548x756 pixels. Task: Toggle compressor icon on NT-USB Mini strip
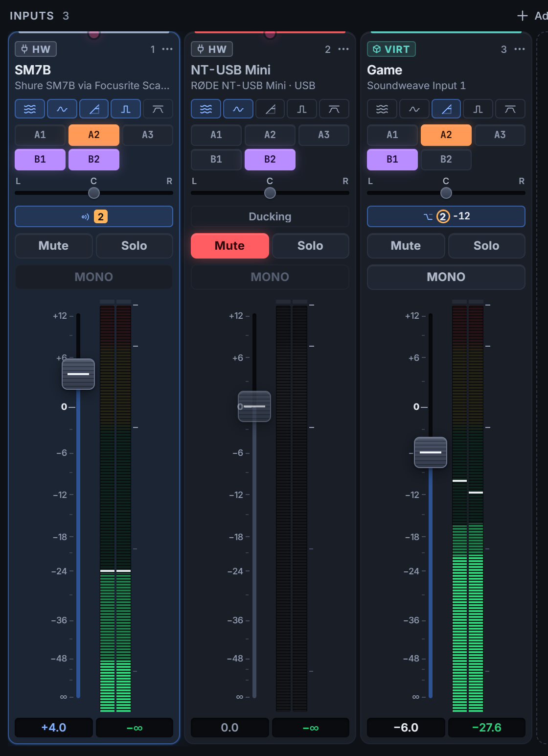click(x=270, y=109)
